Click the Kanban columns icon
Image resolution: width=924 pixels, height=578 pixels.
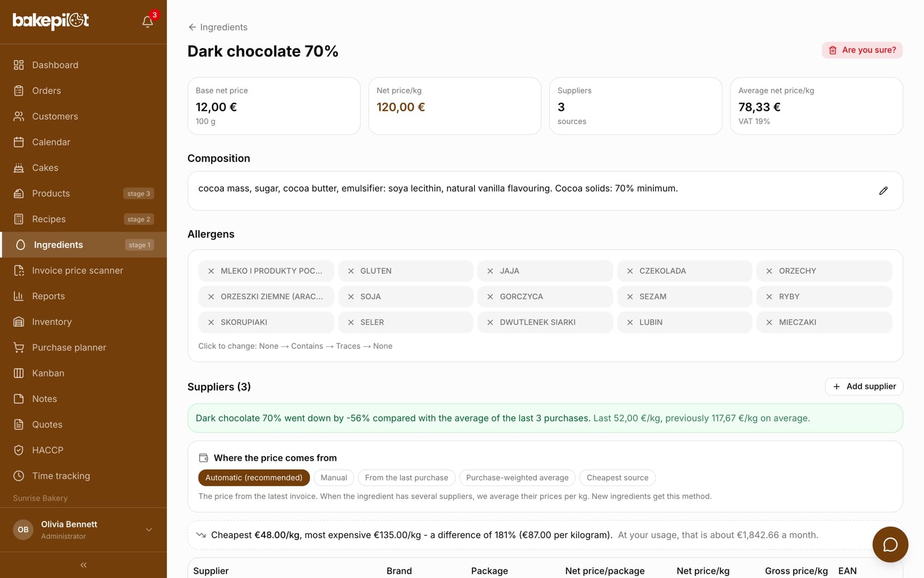coord(19,373)
